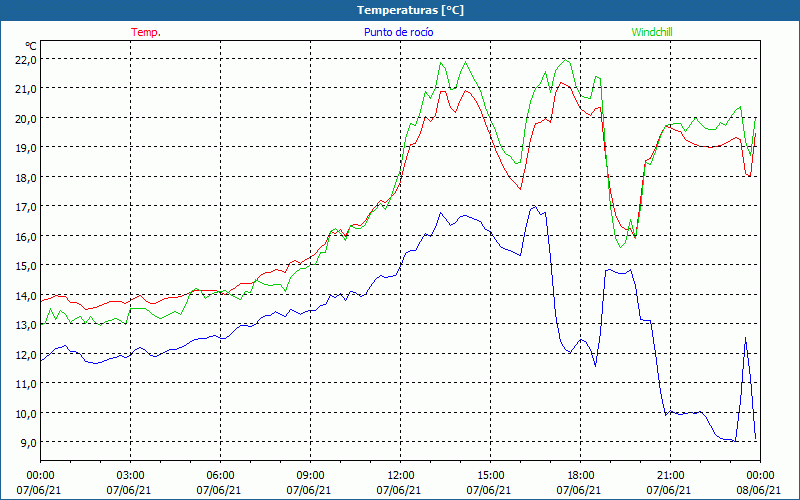Click the 22,0 y-axis value

point(27,59)
